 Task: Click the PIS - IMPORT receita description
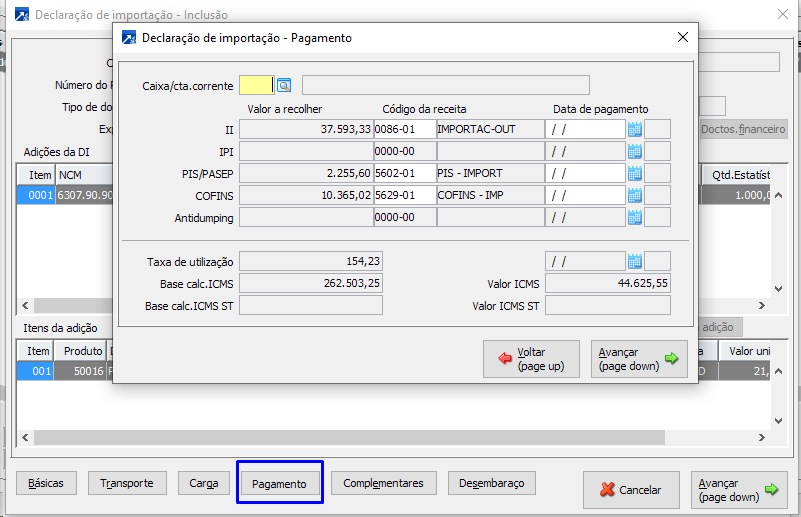490,173
